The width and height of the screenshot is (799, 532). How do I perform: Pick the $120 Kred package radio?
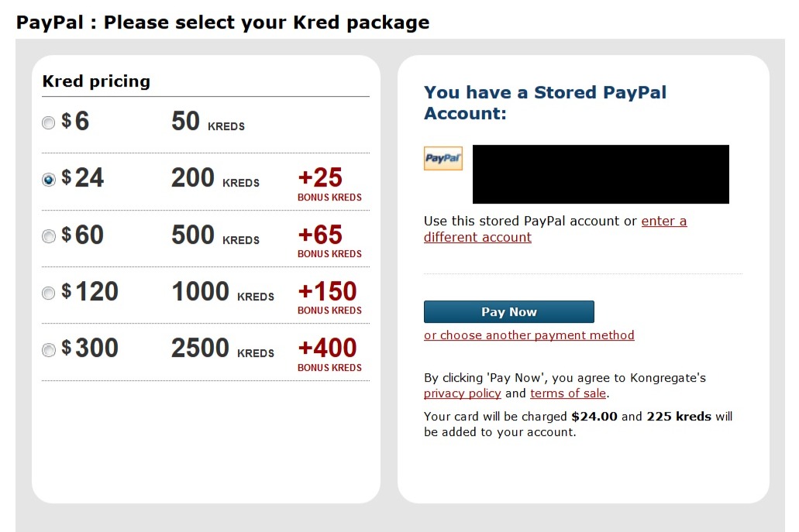pyautogui.click(x=48, y=293)
